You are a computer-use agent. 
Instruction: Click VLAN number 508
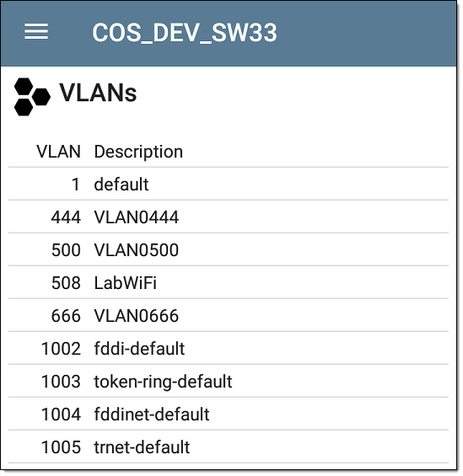[66, 283]
